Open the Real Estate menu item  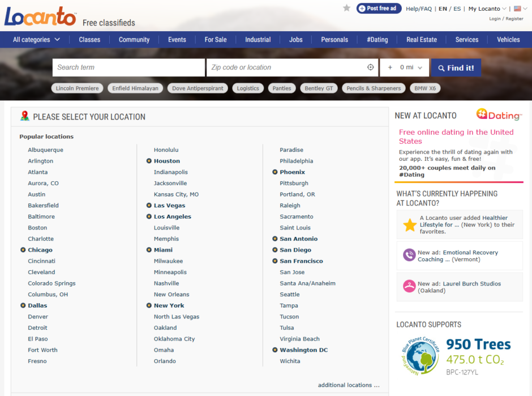click(421, 40)
